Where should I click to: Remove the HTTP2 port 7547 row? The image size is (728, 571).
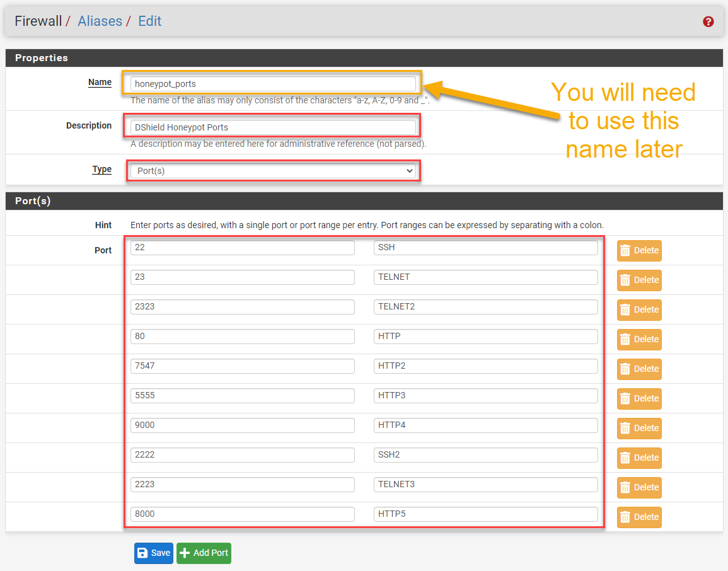639,369
